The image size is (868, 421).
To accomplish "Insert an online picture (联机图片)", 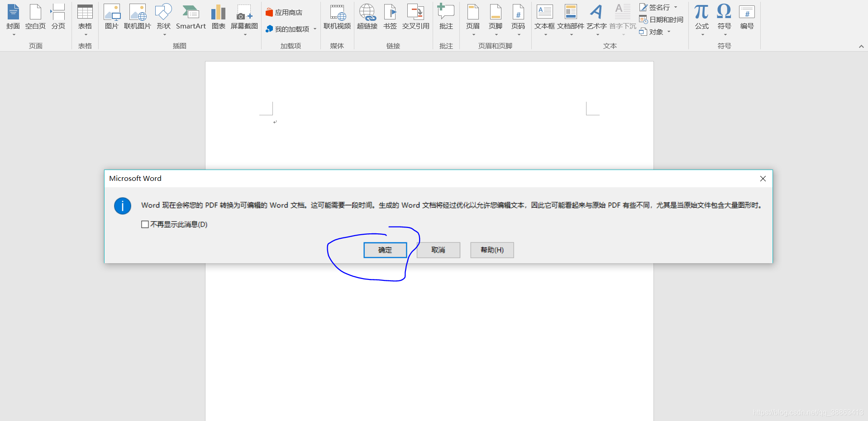I will tap(138, 18).
